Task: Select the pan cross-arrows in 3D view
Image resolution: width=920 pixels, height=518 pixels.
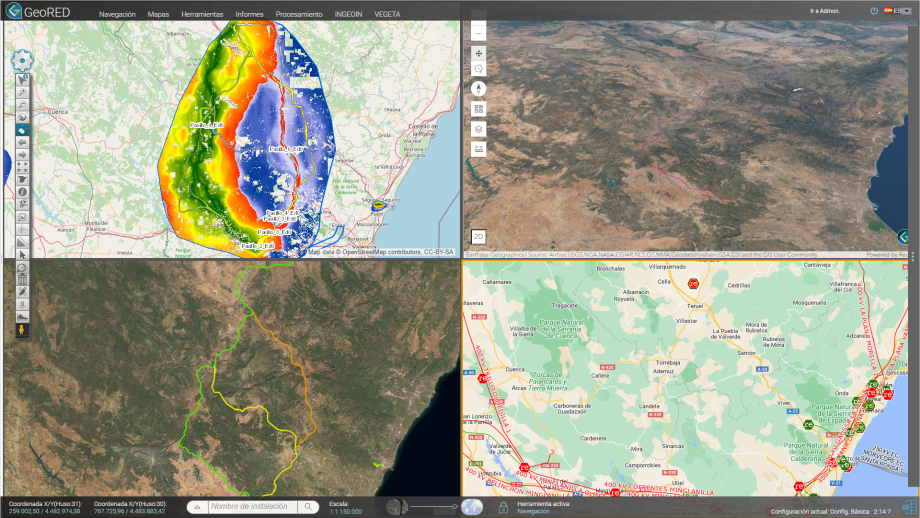Action: tap(479, 53)
